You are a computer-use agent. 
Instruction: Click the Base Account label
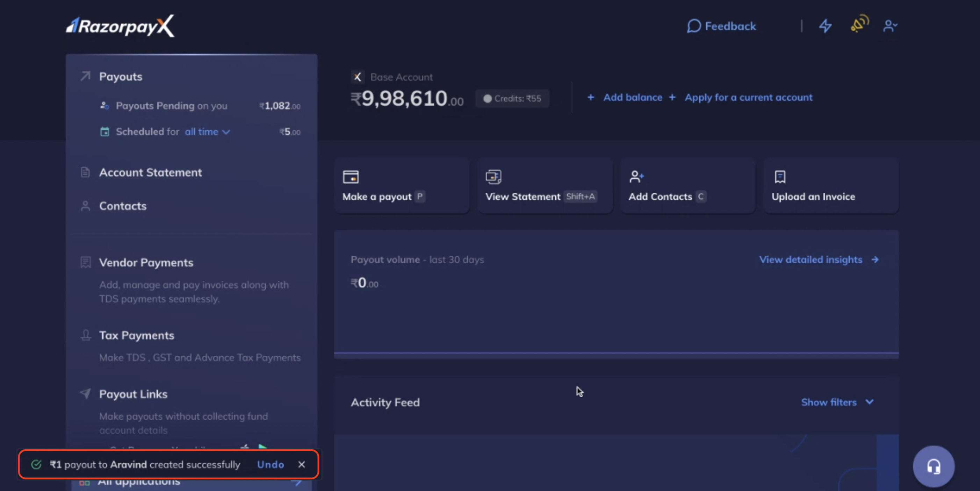(x=401, y=77)
